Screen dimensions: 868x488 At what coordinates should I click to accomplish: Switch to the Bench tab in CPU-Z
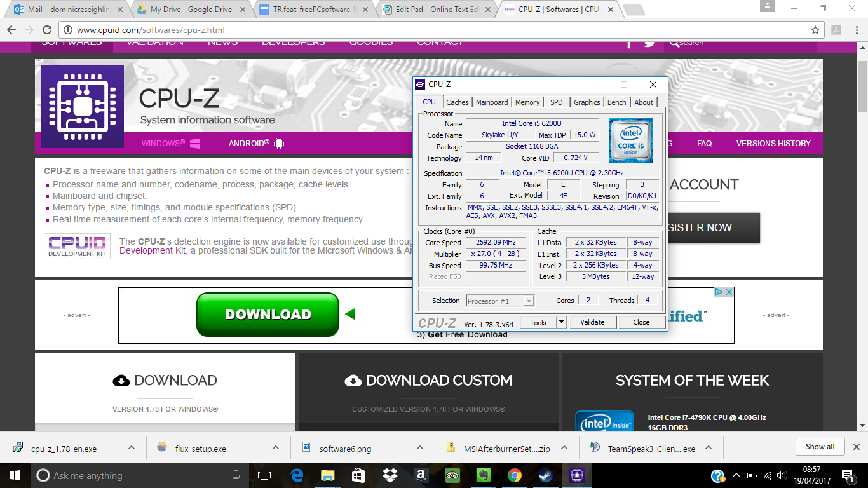(x=617, y=102)
